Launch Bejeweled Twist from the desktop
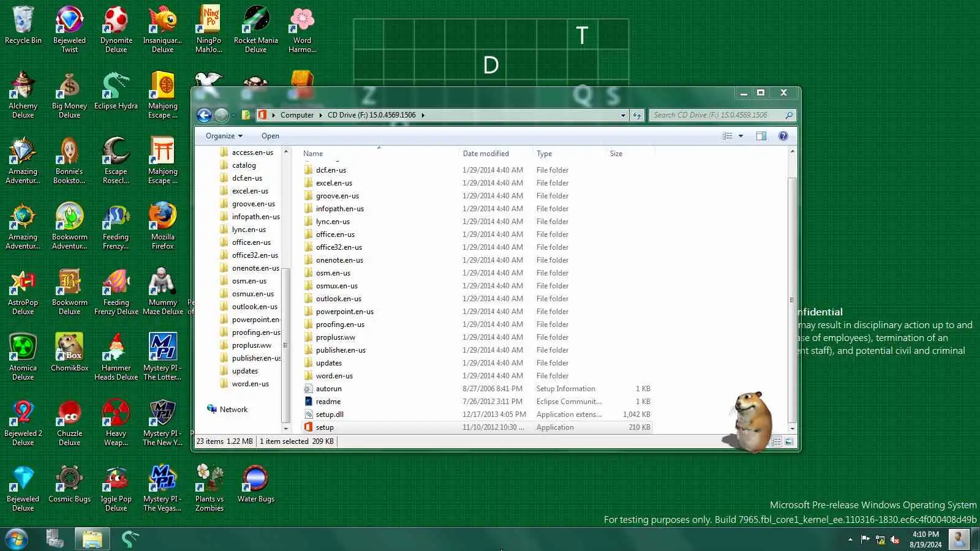Image resolution: width=980 pixels, height=551 pixels. [69, 29]
